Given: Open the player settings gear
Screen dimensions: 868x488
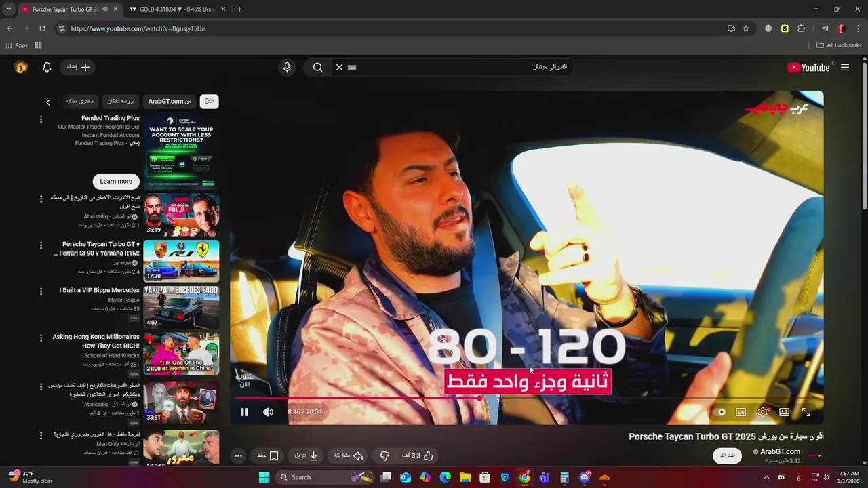Looking at the screenshot, I should click(x=763, y=411).
